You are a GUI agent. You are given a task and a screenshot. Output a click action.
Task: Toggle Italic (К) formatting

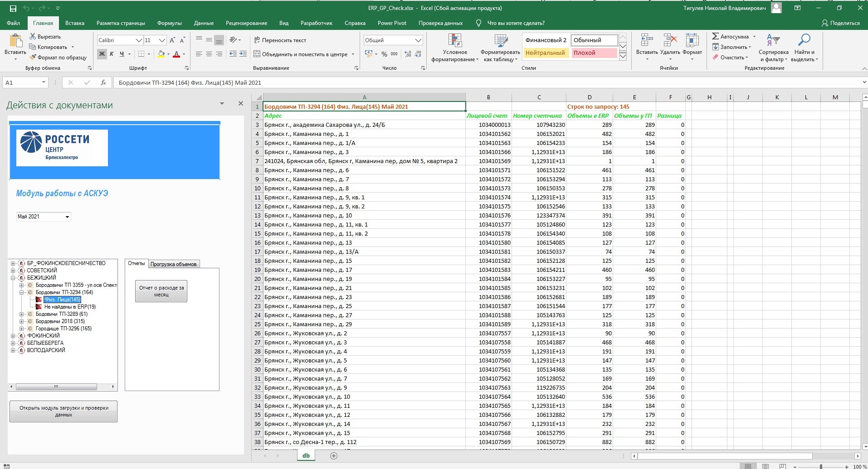click(x=112, y=54)
